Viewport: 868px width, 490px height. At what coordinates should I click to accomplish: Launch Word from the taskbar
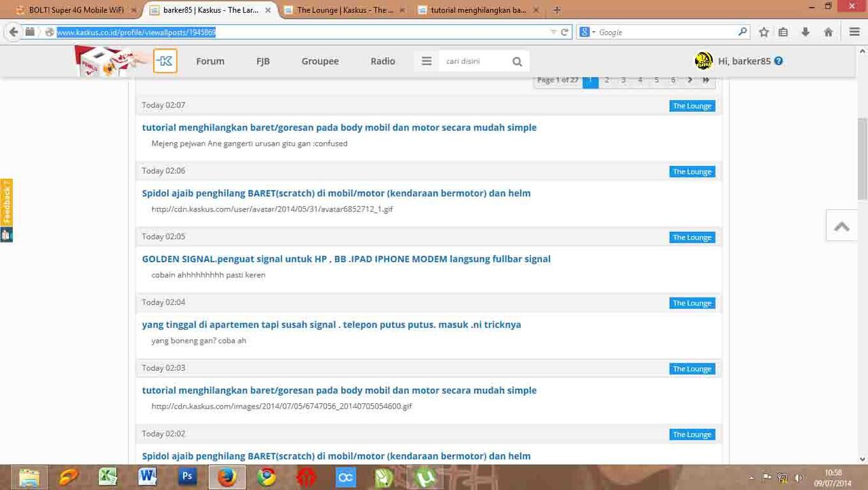pyautogui.click(x=147, y=477)
